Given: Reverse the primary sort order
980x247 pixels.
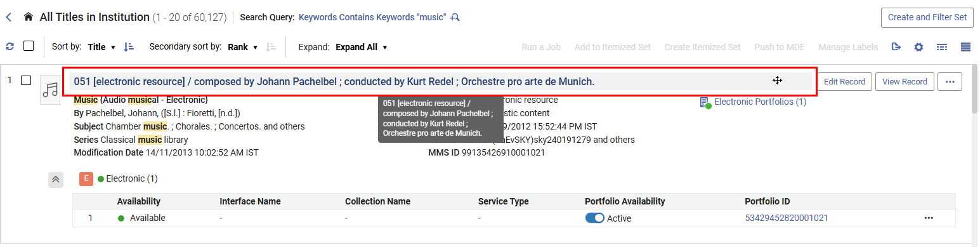Looking at the screenshot, I should 129,46.
